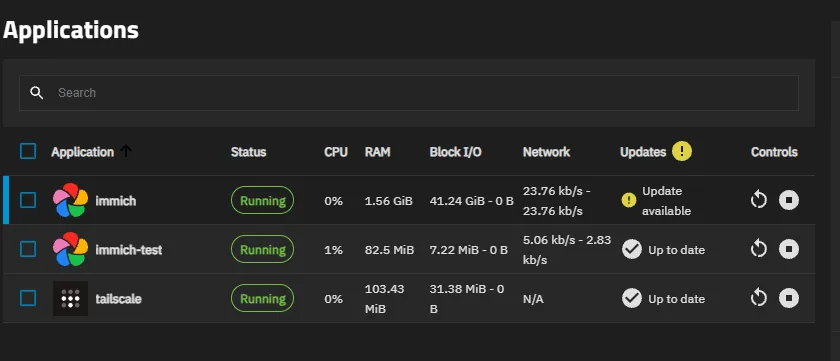Click the immich-test app logo icon

coord(70,249)
